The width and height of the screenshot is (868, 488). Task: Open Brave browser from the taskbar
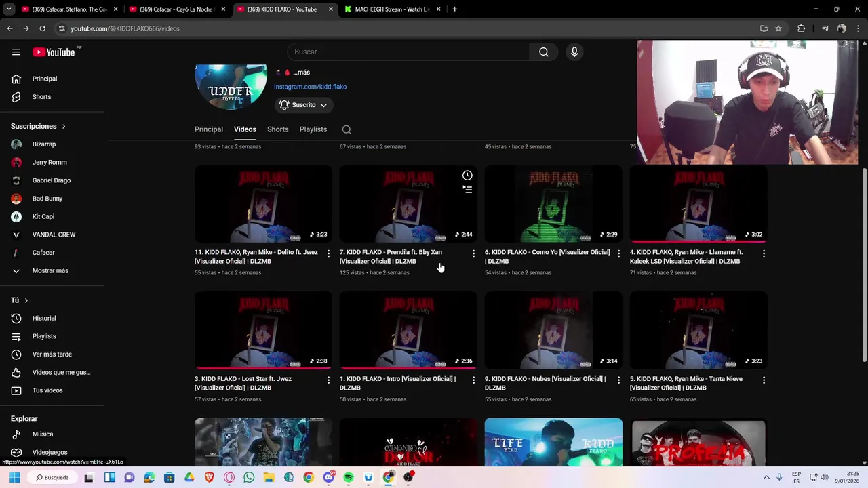point(209,477)
